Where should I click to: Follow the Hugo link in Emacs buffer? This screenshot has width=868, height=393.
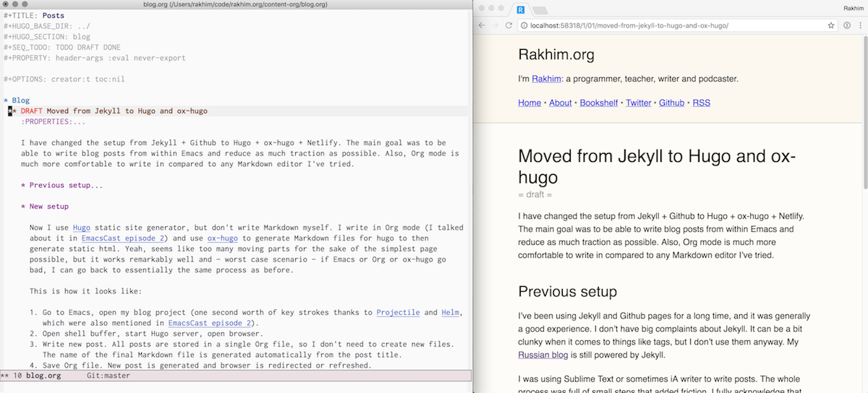(x=82, y=228)
